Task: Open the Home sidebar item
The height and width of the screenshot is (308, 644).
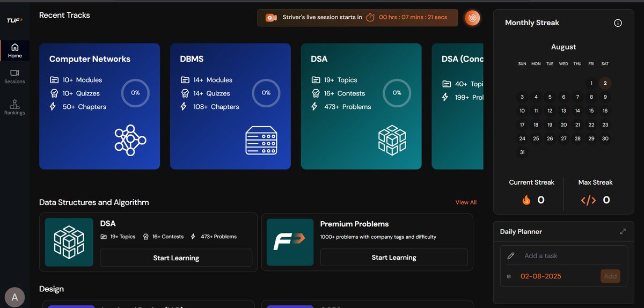Action: [x=15, y=50]
